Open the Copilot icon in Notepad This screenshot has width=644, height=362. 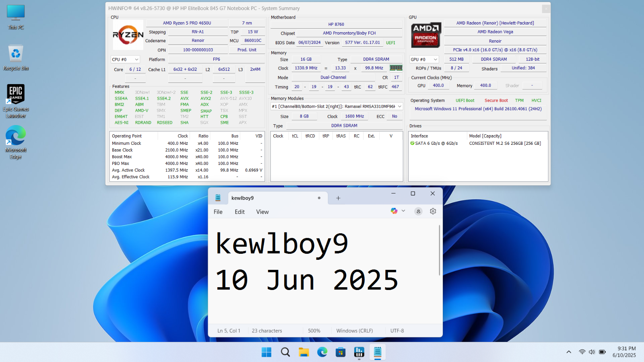(x=394, y=211)
